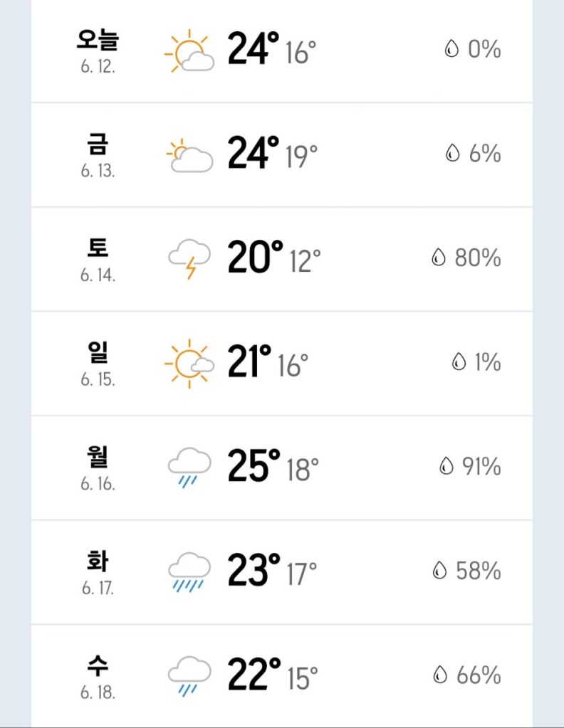
Task: Click the rain icon for 수
Action: point(189,676)
